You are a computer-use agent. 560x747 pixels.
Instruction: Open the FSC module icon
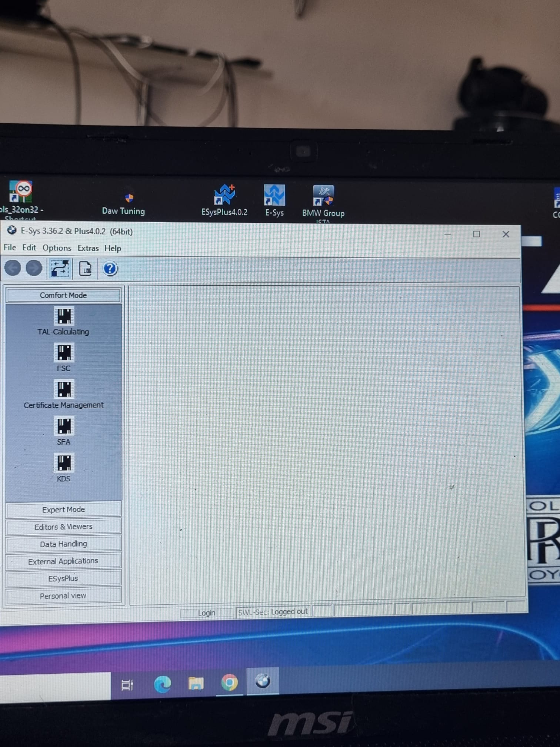64,352
